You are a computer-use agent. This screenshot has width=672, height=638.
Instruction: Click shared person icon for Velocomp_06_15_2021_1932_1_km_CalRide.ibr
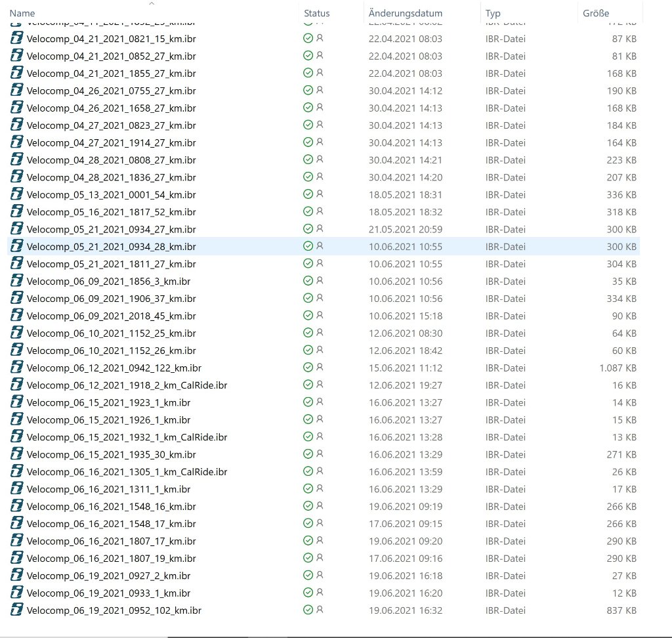pos(320,436)
